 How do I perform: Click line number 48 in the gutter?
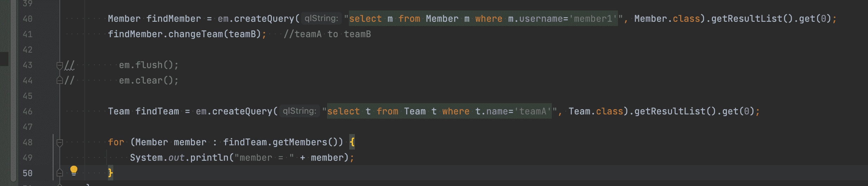pyautogui.click(x=27, y=142)
